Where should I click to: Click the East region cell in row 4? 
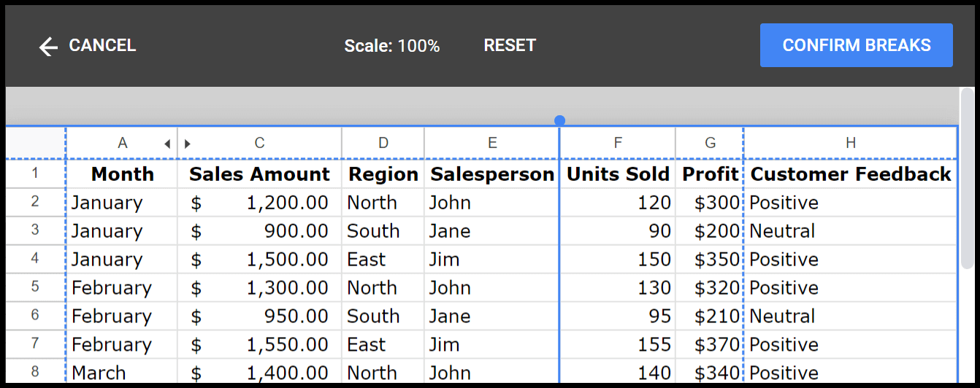(383, 259)
